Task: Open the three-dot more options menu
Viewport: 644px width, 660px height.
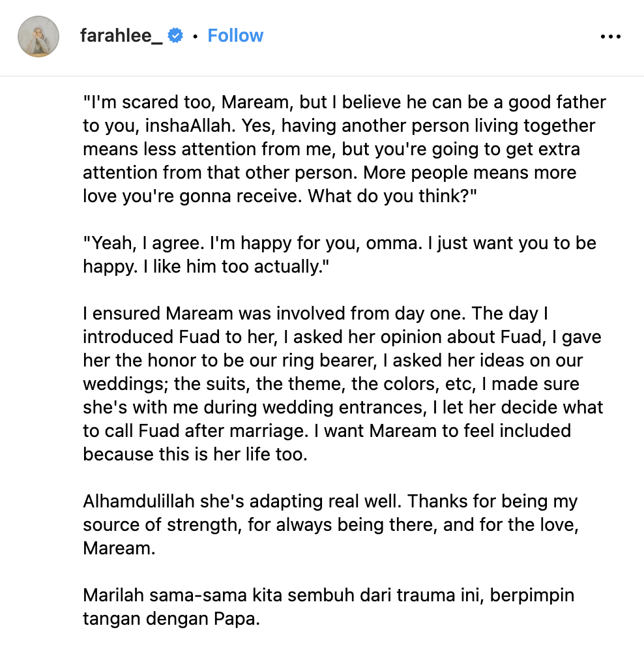Action: (610, 37)
